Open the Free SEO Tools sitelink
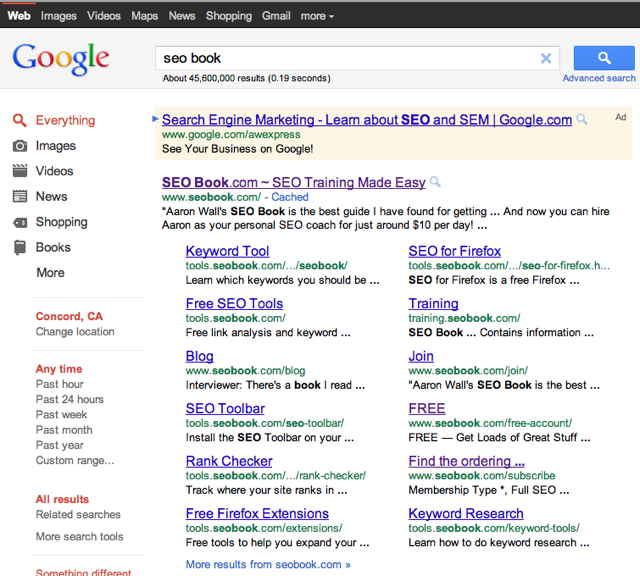 234,303
